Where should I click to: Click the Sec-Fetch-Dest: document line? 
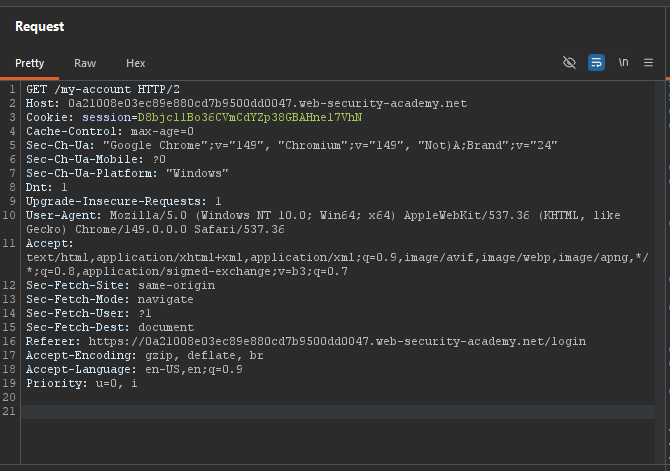(x=110, y=327)
